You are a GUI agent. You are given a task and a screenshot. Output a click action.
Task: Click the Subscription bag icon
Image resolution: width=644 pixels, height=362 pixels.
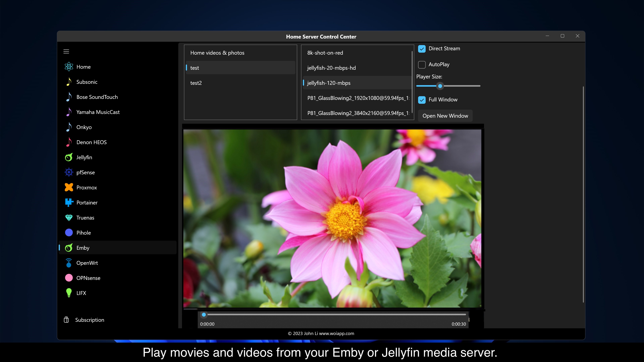pyautogui.click(x=66, y=320)
